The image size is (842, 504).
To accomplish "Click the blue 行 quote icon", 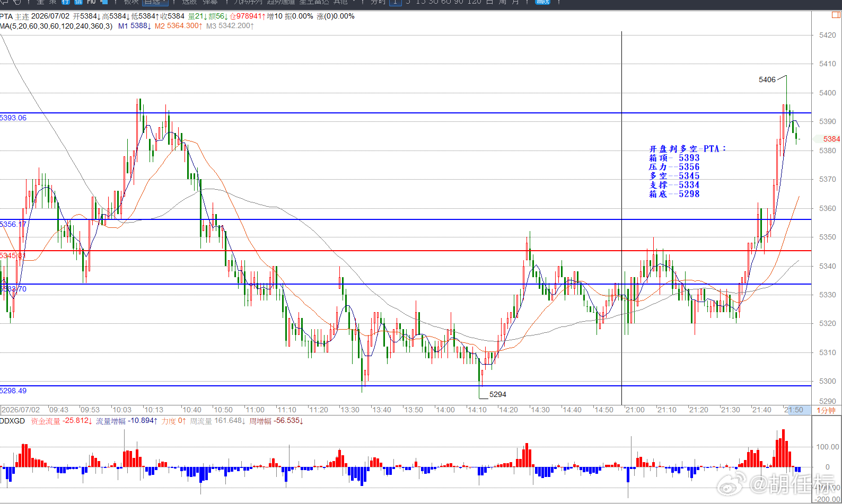I will (x=66, y=2).
